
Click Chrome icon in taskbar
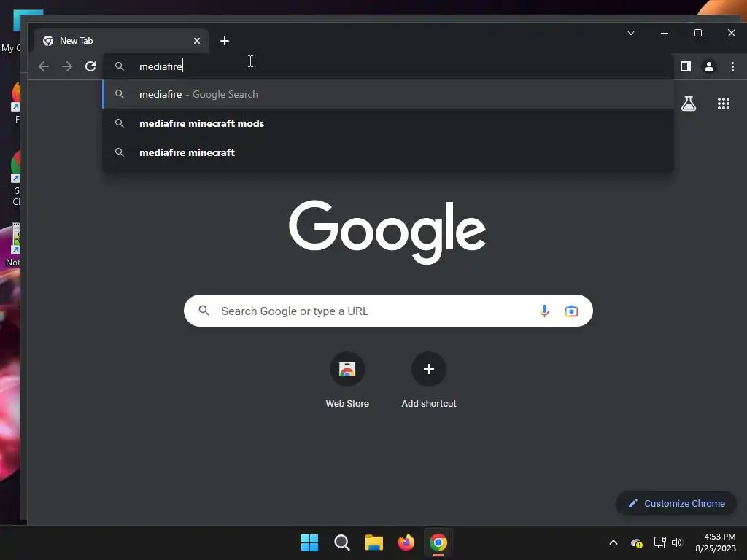(438, 542)
